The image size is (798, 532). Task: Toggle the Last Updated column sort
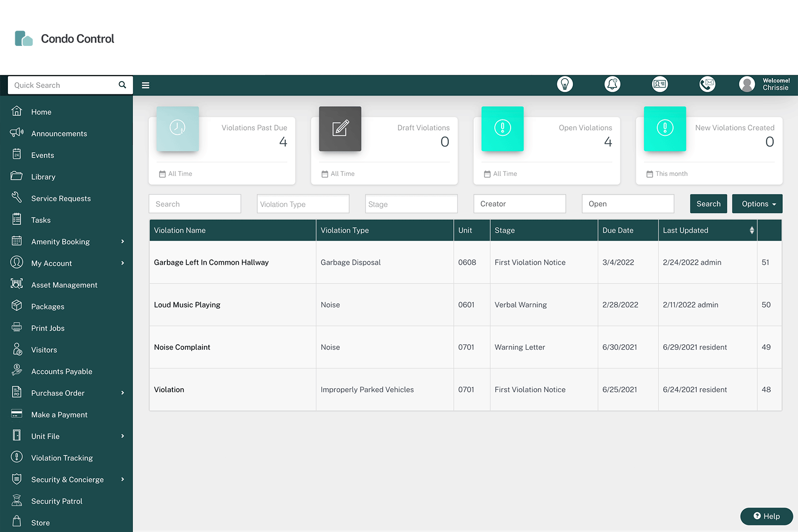click(x=751, y=230)
